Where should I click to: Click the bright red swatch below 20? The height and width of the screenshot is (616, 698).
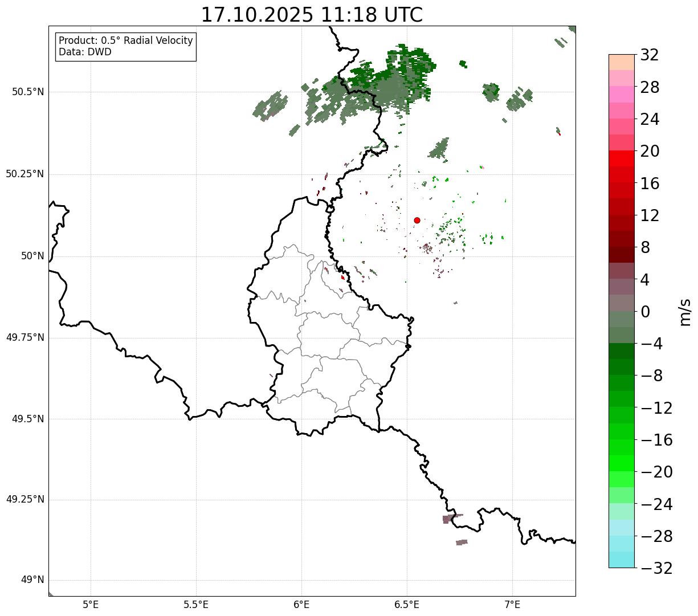(x=621, y=158)
